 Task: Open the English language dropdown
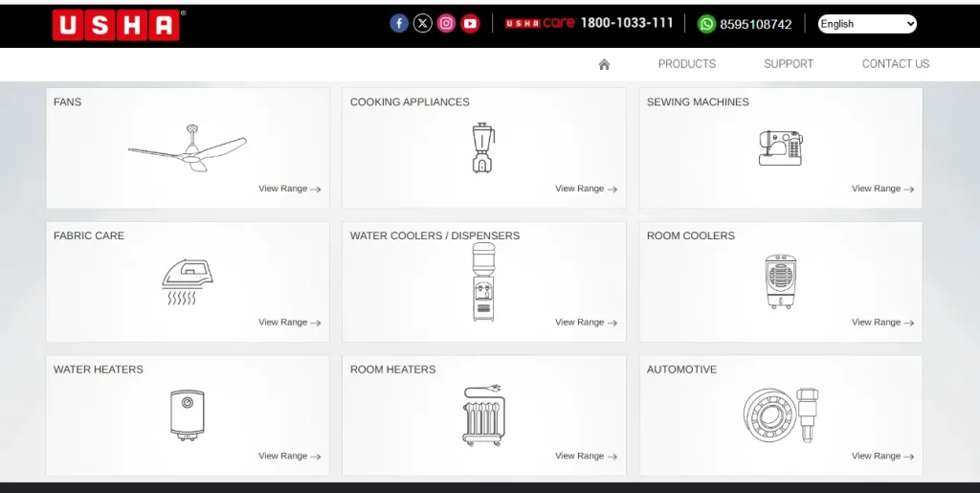tap(867, 24)
